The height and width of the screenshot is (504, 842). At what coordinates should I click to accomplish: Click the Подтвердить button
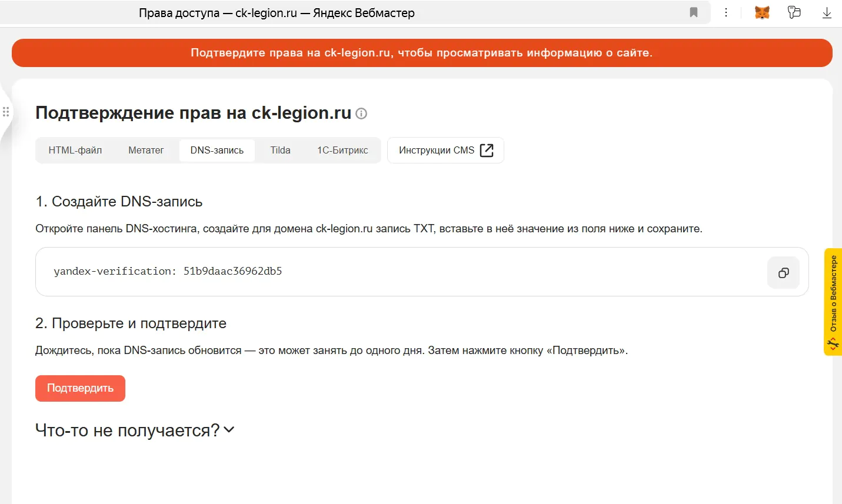tap(80, 388)
